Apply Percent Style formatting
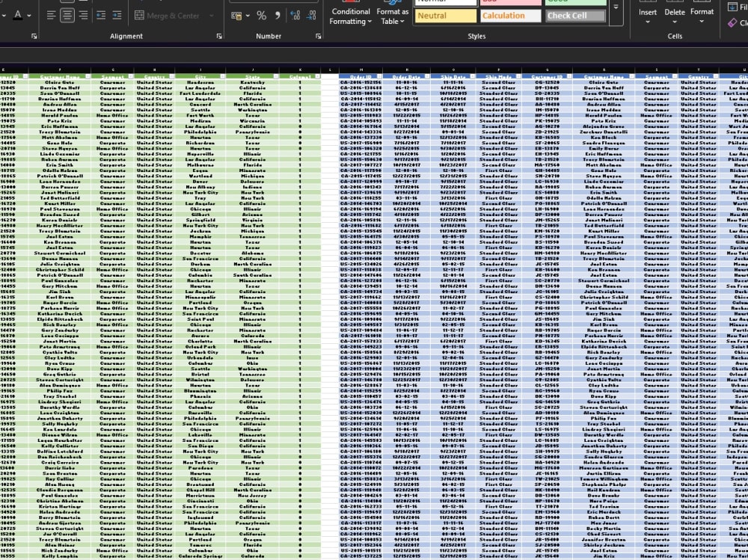The height and width of the screenshot is (560, 748). [x=261, y=16]
